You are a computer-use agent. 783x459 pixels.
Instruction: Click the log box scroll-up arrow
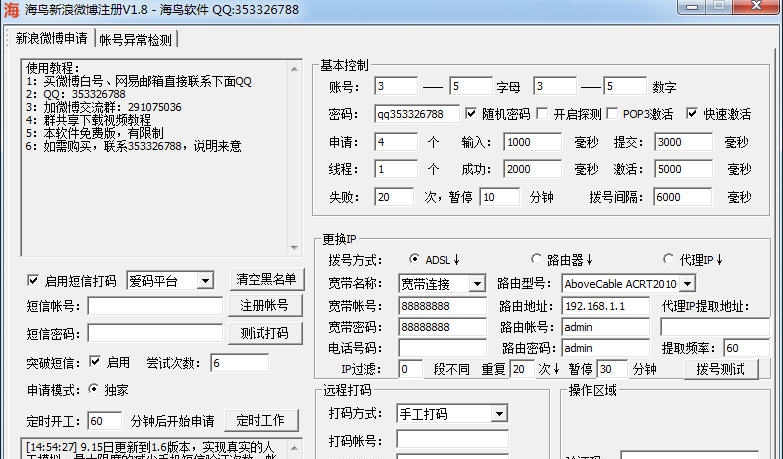(294, 448)
